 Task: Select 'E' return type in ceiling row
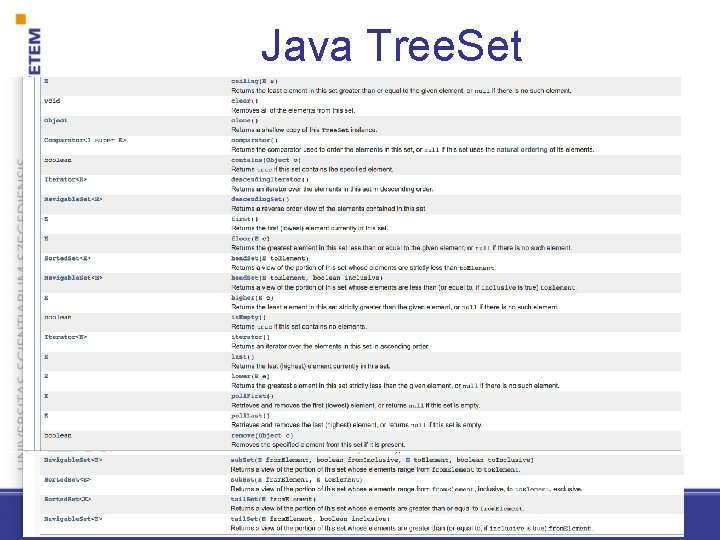46,81
